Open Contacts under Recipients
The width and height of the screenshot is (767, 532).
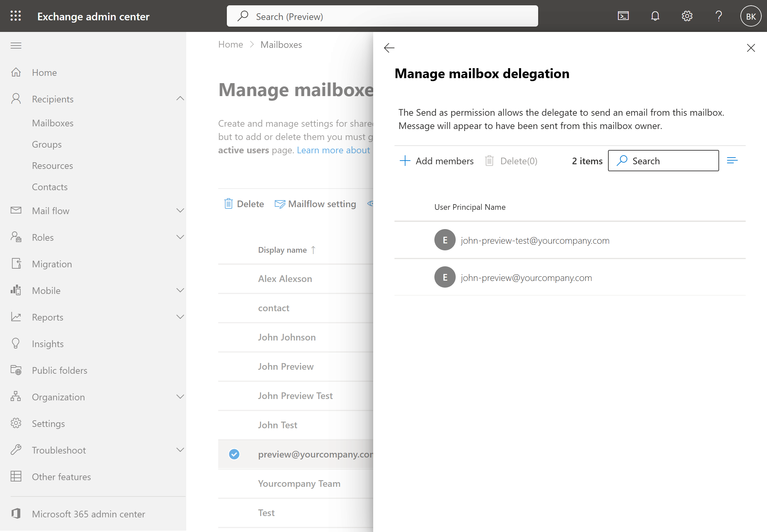pyautogui.click(x=50, y=187)
